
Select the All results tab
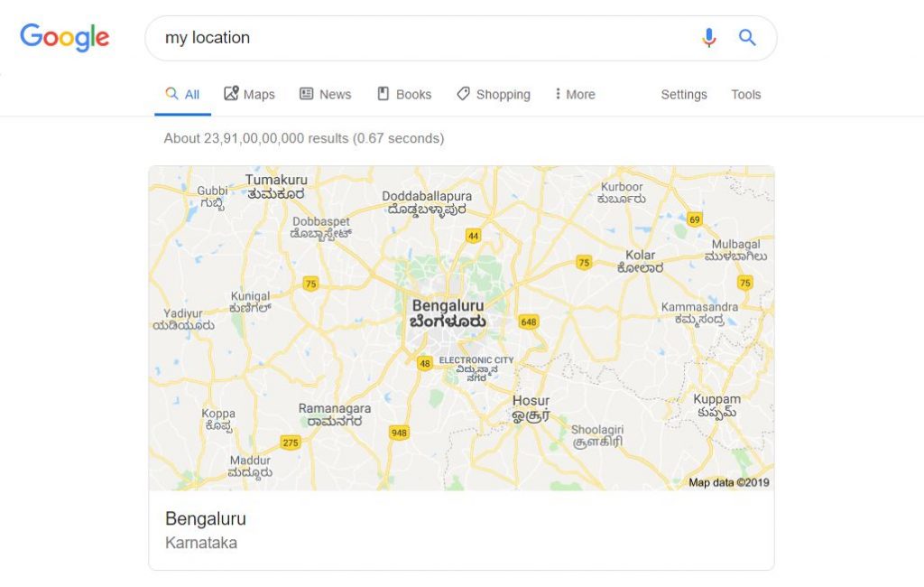click(x=182, y=95)
